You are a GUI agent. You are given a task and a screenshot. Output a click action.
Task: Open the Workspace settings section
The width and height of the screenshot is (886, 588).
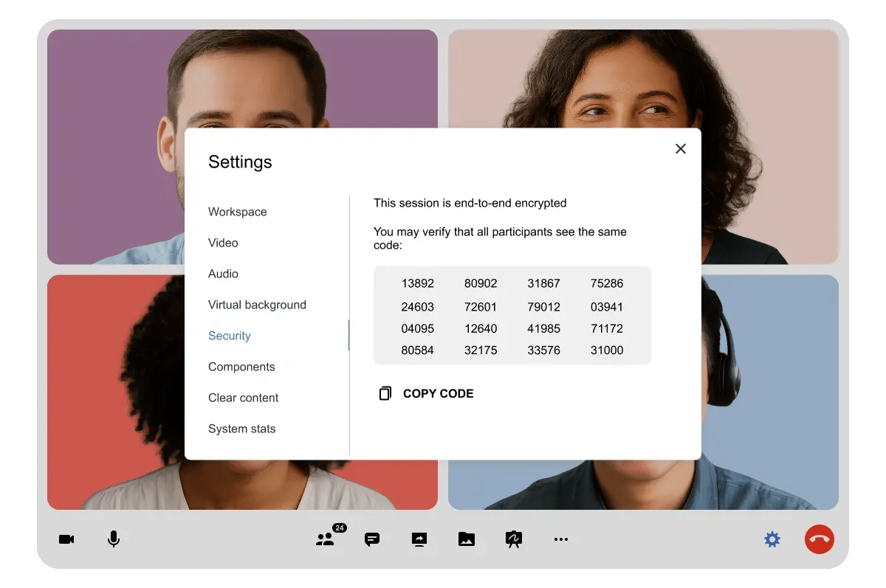coord(238,212)
